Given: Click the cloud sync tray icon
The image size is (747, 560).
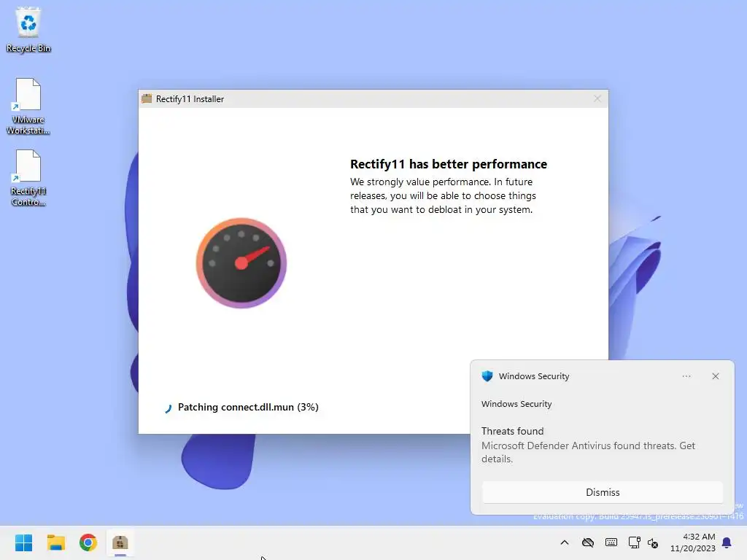Looking at the screenshot, I should 588,542.
